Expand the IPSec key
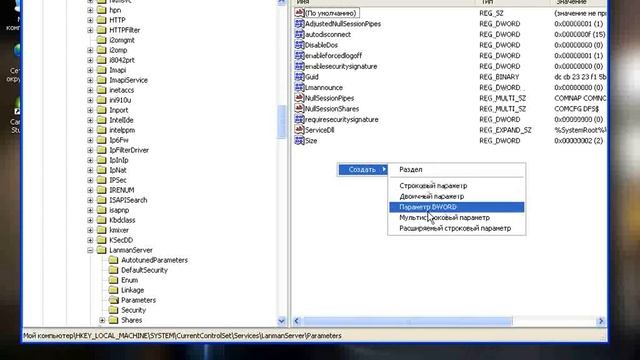 coord(90,180)
